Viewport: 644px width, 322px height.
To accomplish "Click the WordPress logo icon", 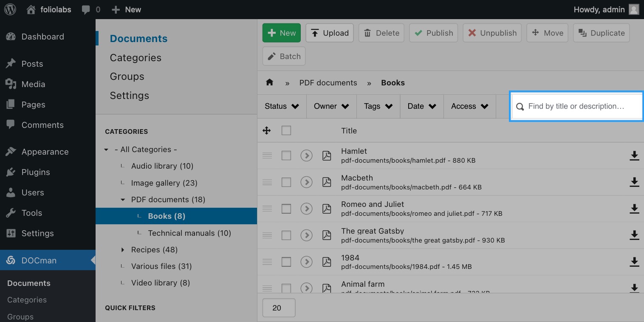I will point(10,9).
